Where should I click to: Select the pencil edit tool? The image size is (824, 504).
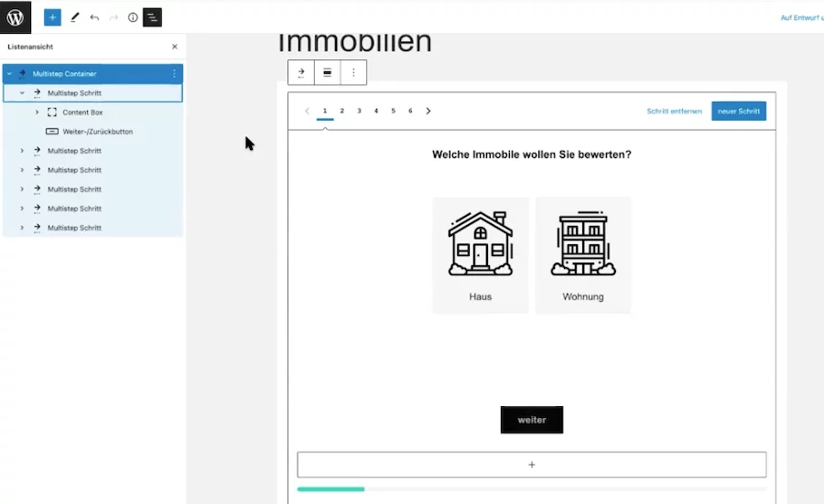pyautogui.click(x=75, y=17)
